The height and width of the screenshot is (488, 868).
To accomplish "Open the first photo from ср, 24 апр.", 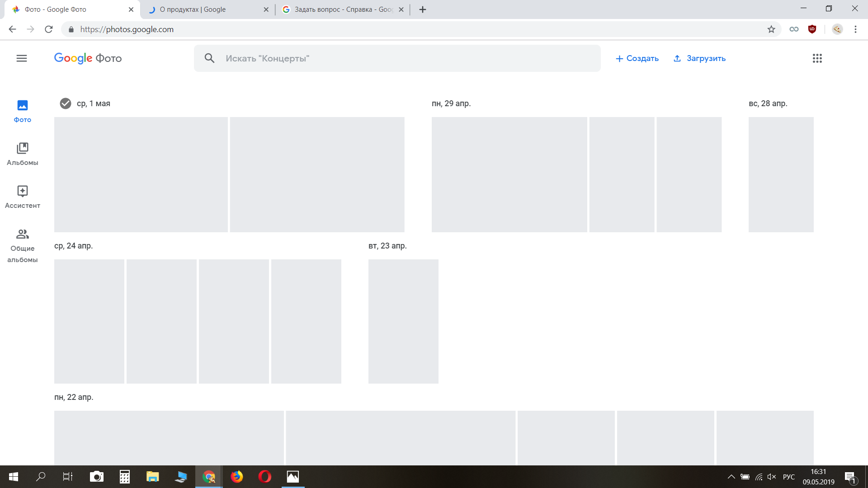I will point(89,321).
